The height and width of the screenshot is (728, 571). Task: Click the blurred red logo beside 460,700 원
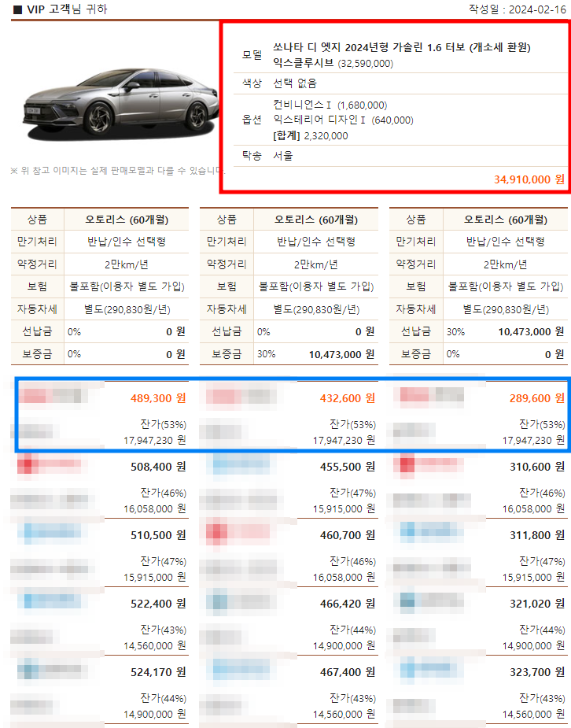tap(238, 532)
